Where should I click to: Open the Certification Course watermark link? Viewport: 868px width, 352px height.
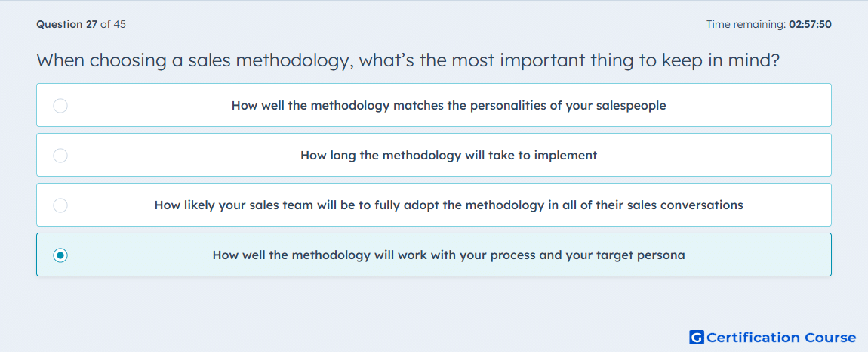coord(773,337)
